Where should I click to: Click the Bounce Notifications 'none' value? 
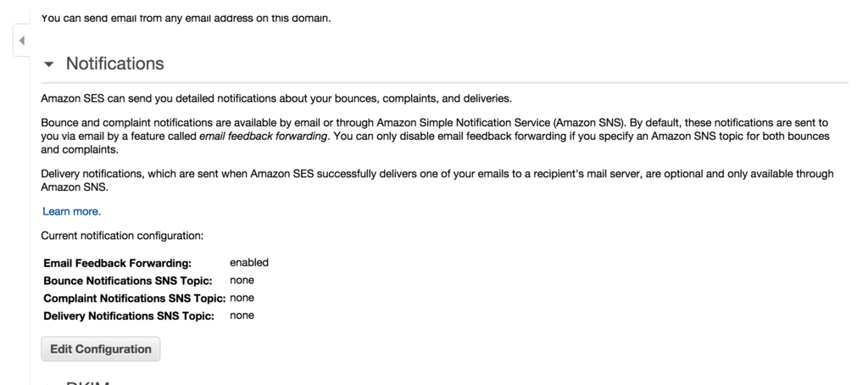click(242, 281)
